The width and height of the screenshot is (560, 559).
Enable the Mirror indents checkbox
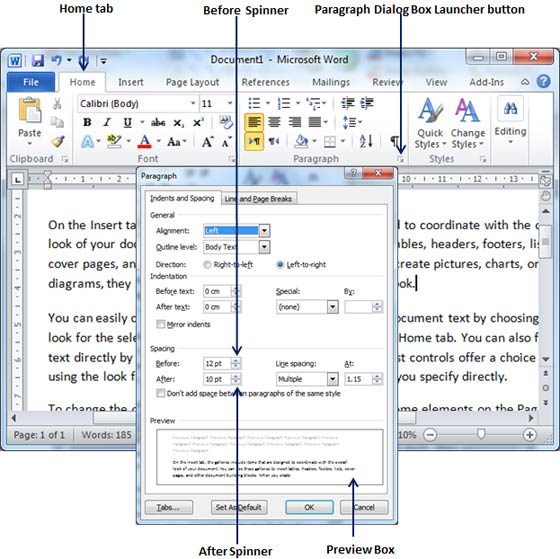161,324
